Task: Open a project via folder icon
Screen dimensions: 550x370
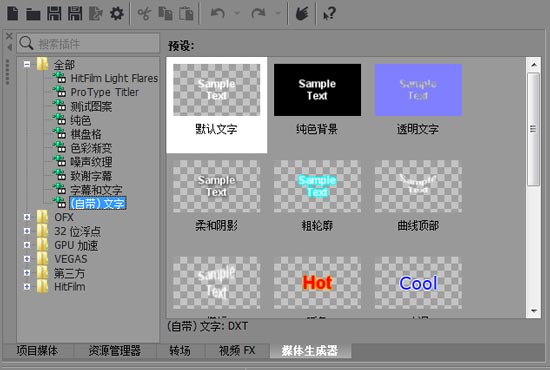Action: tap(33, 14)
